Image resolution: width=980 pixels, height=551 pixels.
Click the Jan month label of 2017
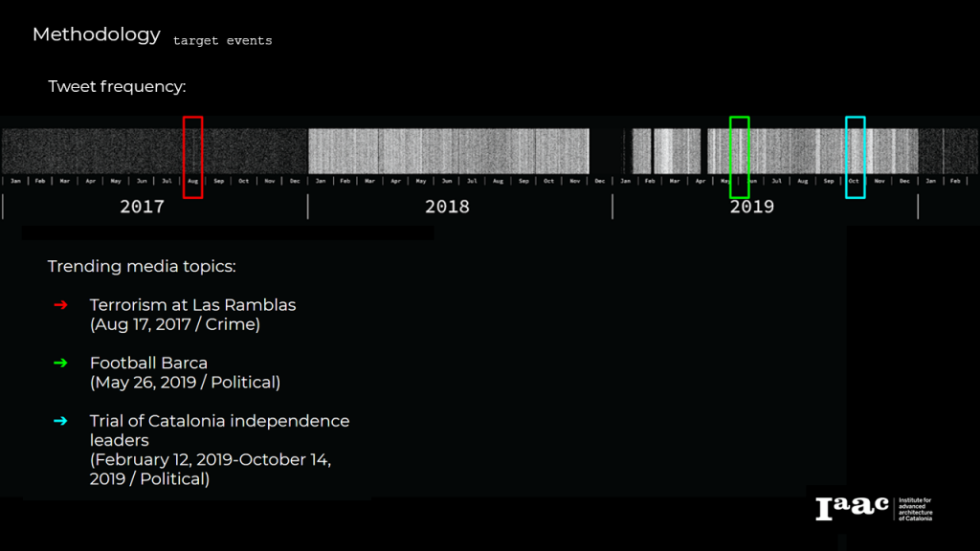[15, 181]
